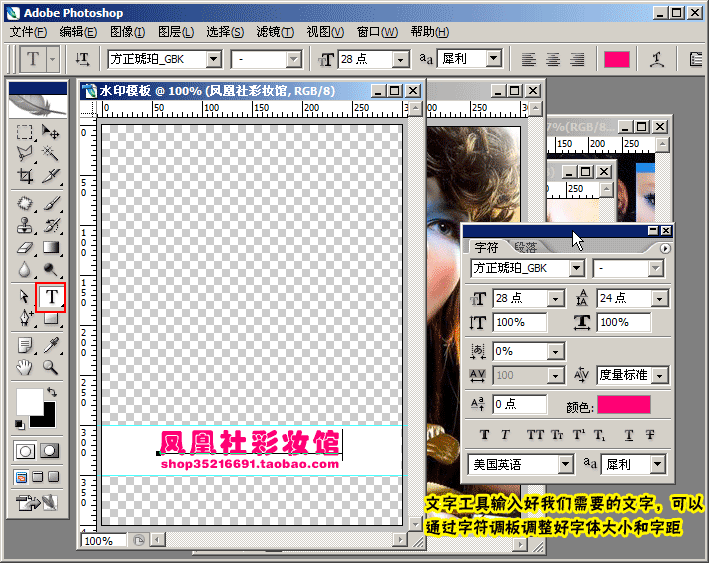Select the Crop tool

click(24, 175)
